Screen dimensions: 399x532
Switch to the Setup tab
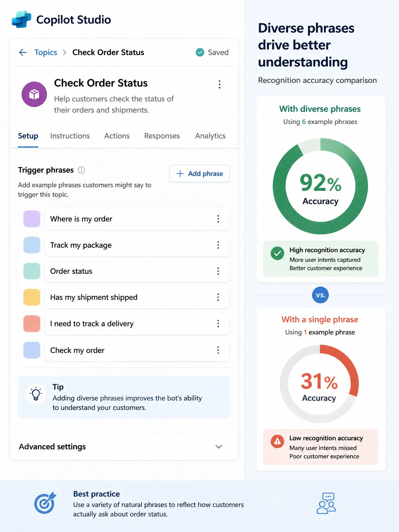(x=28, y=136)
